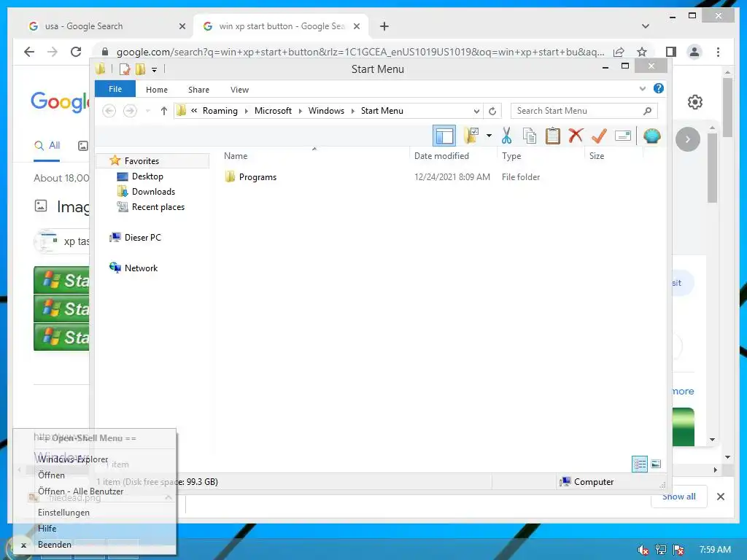Viewport: 747px width, 560px height.
Task: Click the blue Help question mark icon
Action: coord(659,88)
